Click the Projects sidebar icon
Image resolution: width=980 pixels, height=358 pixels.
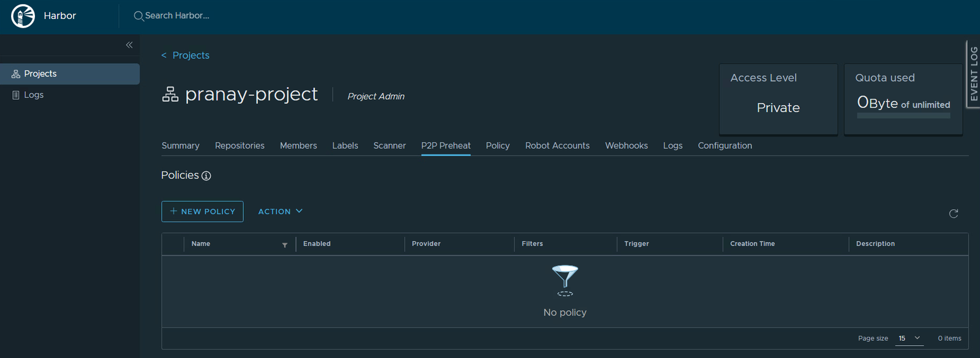pos(16,74)
